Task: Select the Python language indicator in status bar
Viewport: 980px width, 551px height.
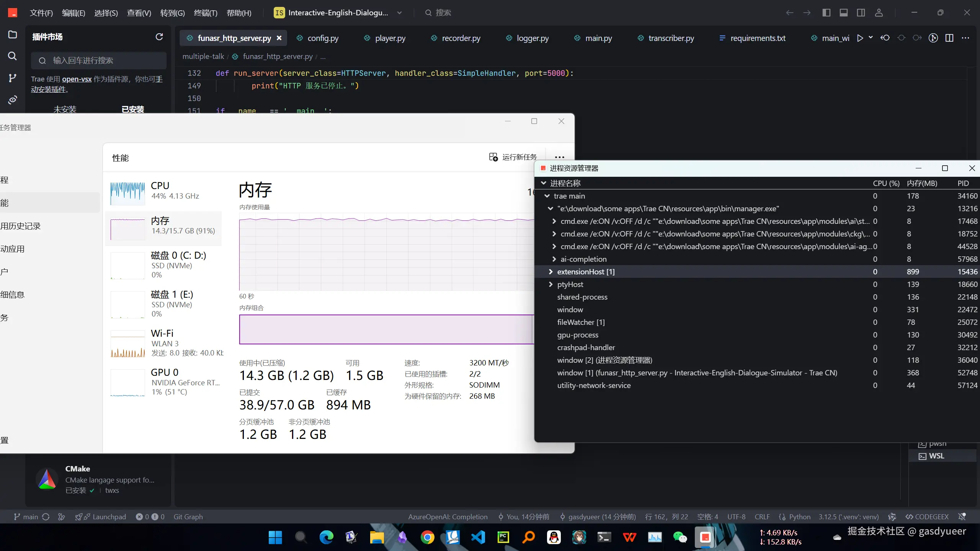Action: coord(799,517)
